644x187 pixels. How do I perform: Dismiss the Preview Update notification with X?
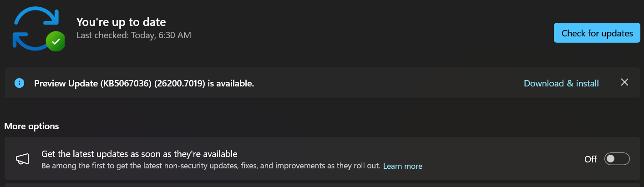[624, 82]
